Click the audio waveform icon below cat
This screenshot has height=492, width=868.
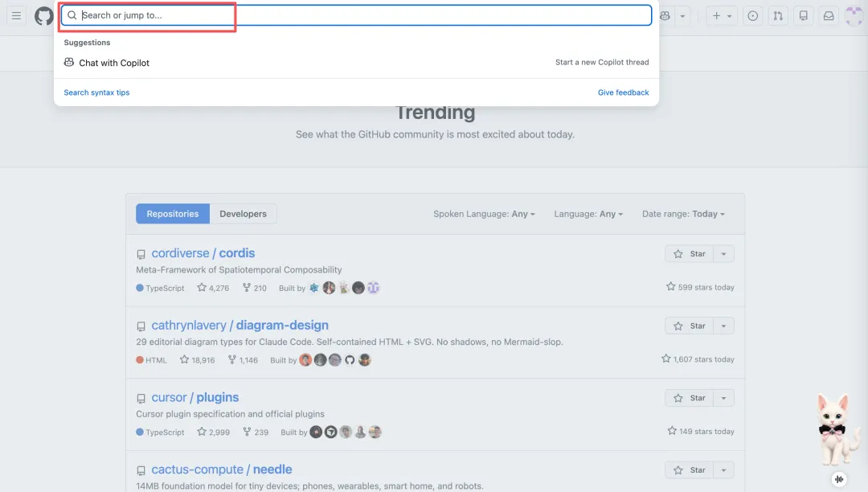click(839, 479)
